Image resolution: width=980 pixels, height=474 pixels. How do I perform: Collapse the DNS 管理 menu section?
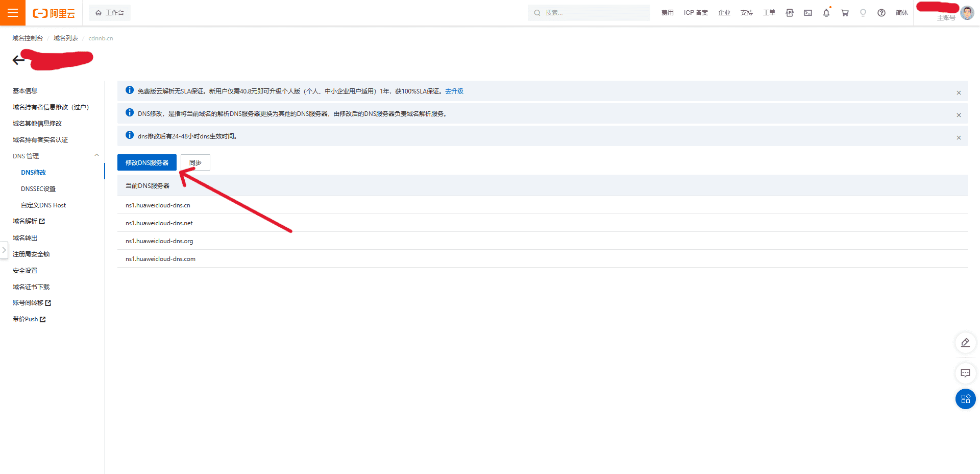pos(96,156)
